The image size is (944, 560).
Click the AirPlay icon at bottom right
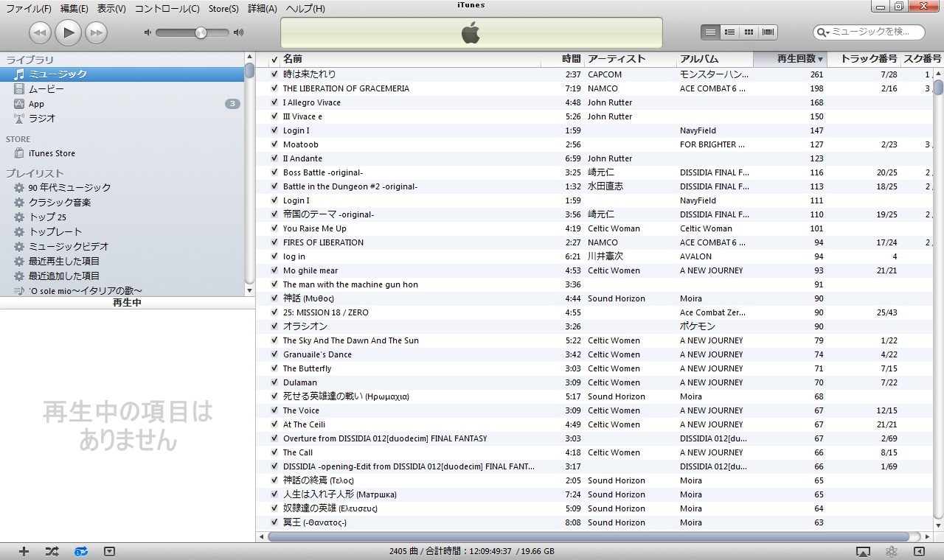click(x=863, y=551)
